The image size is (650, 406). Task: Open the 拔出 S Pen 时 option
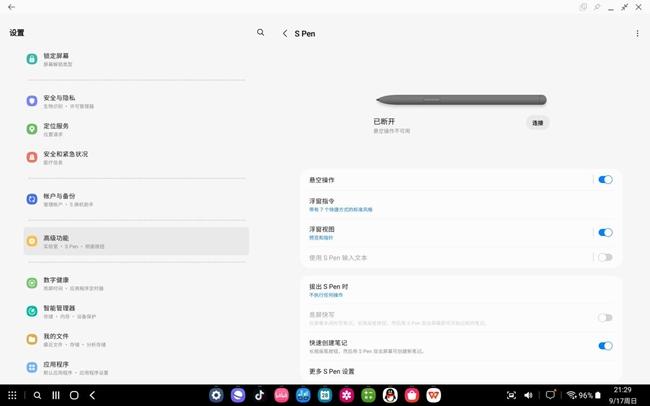(461, 290)
